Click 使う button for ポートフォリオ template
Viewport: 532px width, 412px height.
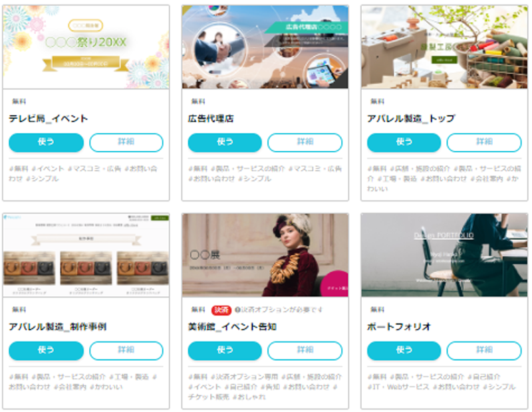[x=404, y=351]
